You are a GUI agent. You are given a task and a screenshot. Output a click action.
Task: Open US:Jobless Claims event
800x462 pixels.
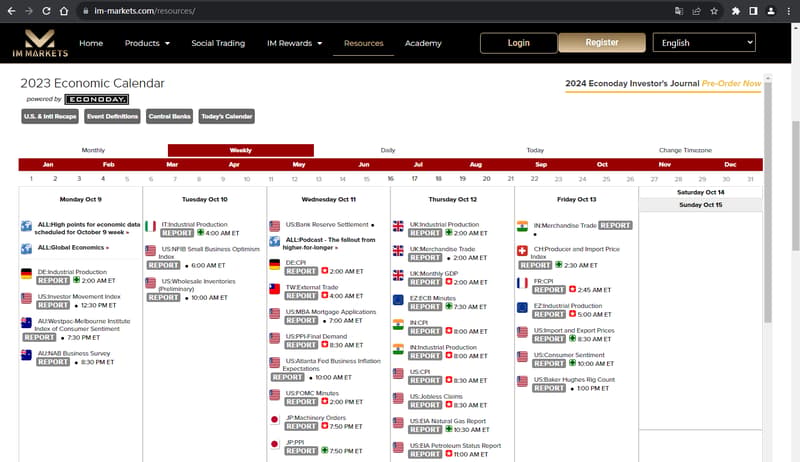click(436, 396)
